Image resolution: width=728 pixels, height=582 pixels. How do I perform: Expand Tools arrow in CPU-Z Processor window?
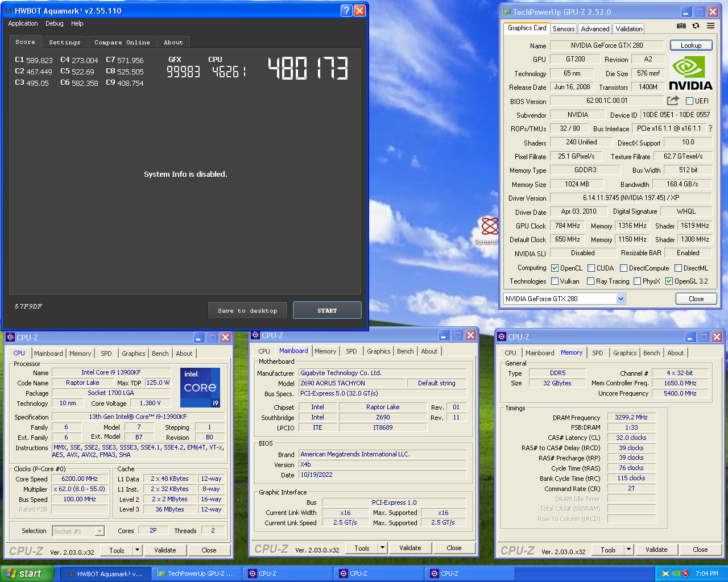pos(137,550)
